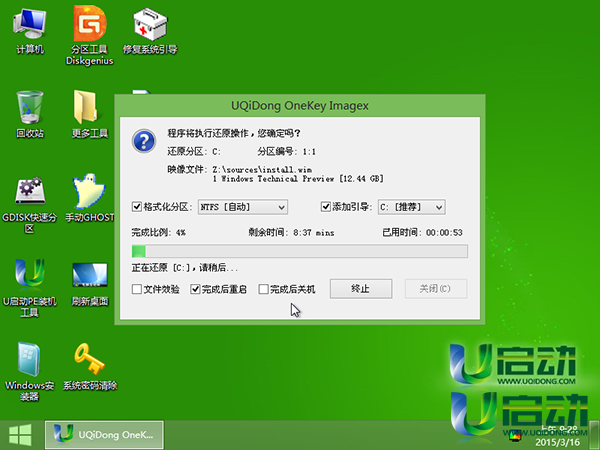Launch GDISK快速分区 tool icon
Screen dimensions: 600x450
tap(29, 205)
